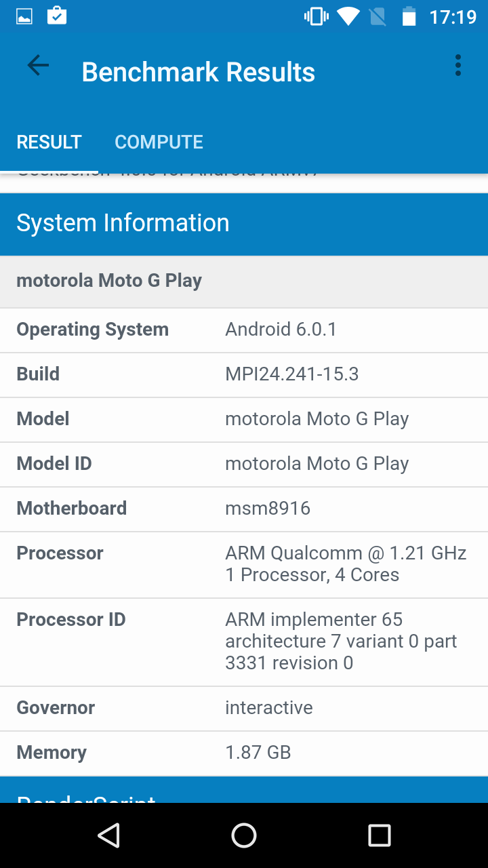
Task: Tap the recent apps square button
Action: click(379, 835)
